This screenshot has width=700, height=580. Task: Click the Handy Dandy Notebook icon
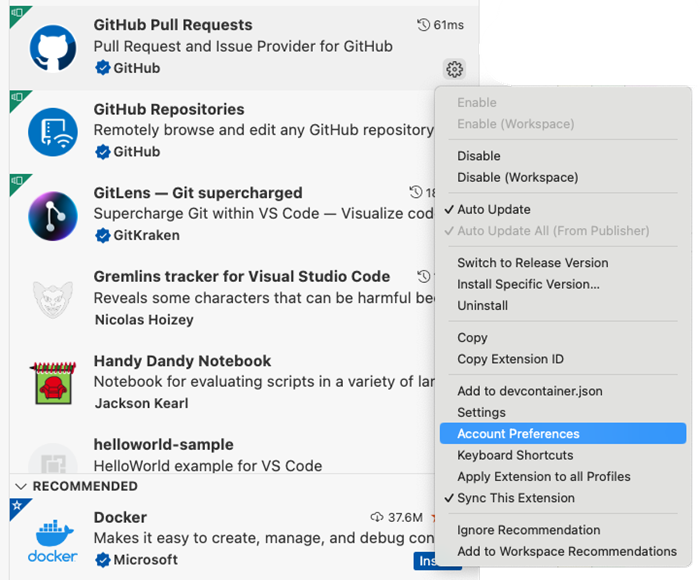[x=53, y=383]
